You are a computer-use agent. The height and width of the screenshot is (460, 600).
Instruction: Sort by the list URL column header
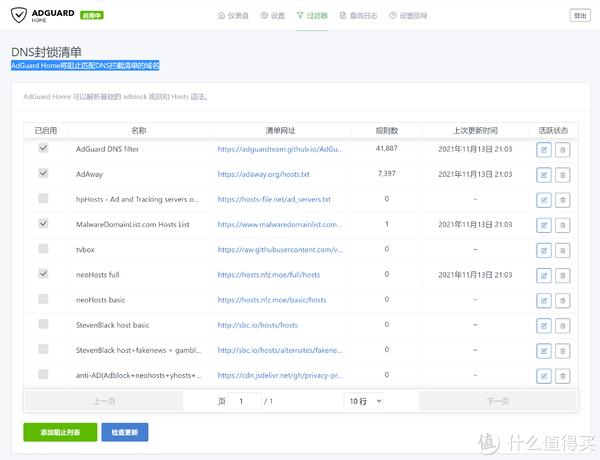click(280, 130)
